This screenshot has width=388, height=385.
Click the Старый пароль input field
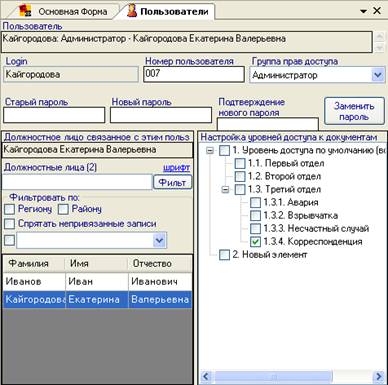click(x=54, y=115)
